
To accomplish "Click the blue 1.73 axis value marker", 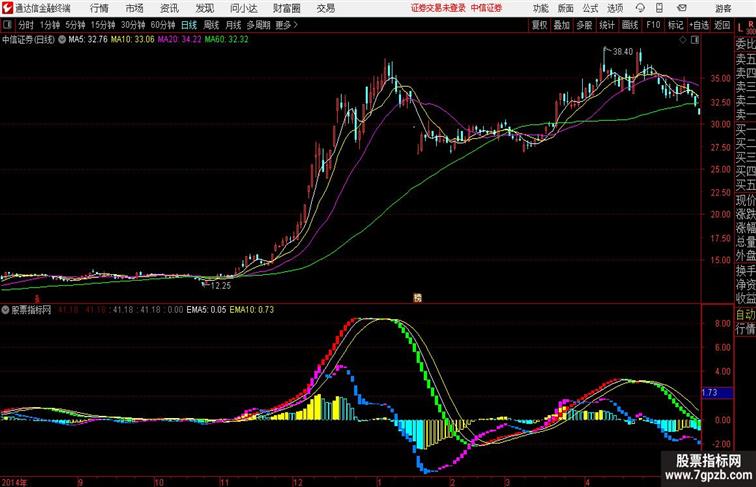I will pos(717,393).
